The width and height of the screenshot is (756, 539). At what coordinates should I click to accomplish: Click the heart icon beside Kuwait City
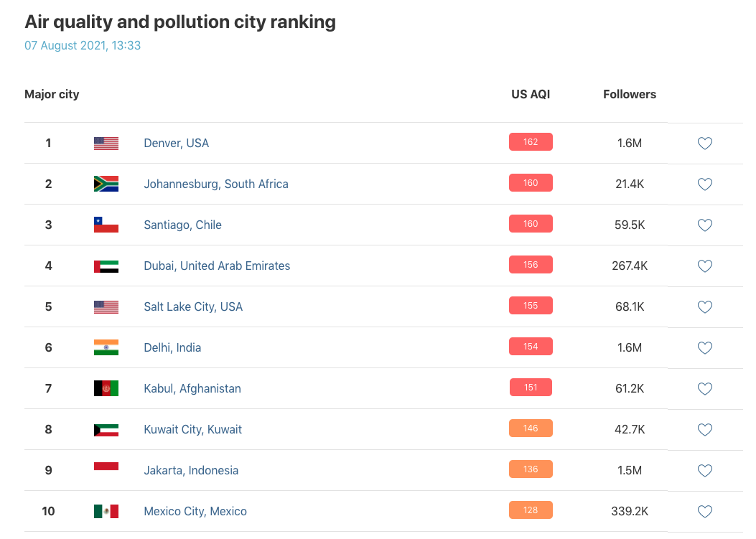[704, 430]
